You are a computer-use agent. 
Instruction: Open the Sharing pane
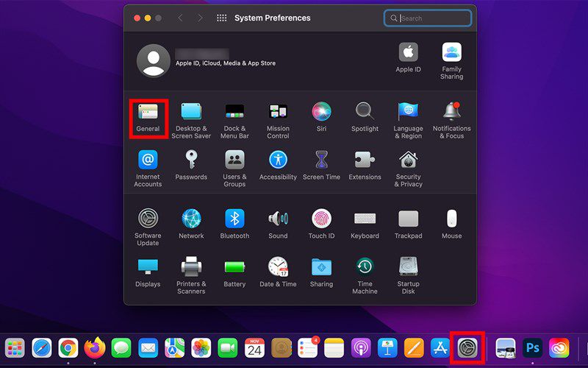321,272
